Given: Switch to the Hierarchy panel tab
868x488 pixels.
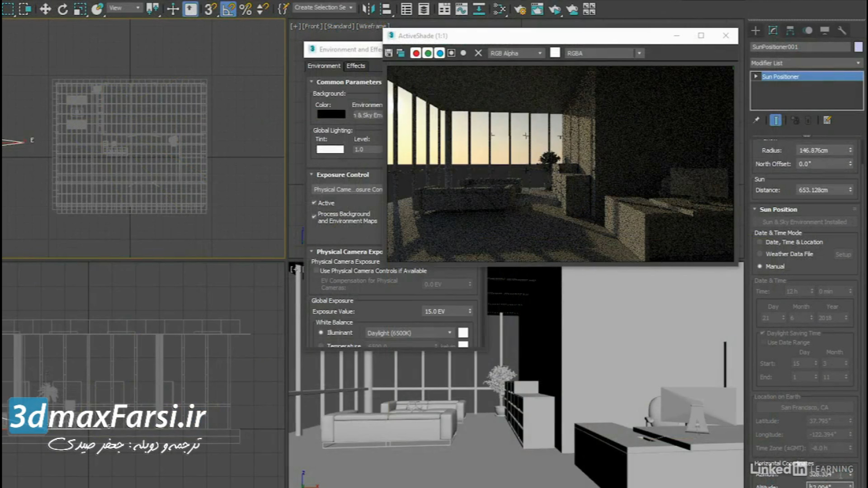Looking at the screenshot, I should point(790,30).
